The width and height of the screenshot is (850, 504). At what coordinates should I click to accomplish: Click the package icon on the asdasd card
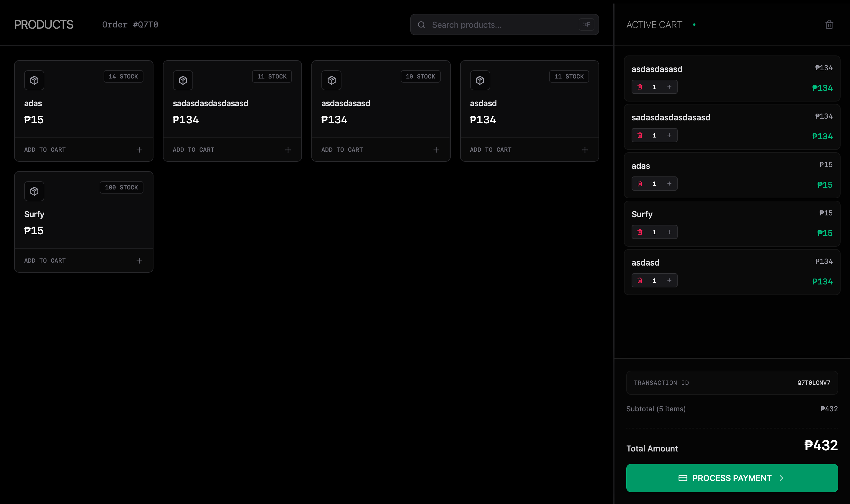click(480, 80)
